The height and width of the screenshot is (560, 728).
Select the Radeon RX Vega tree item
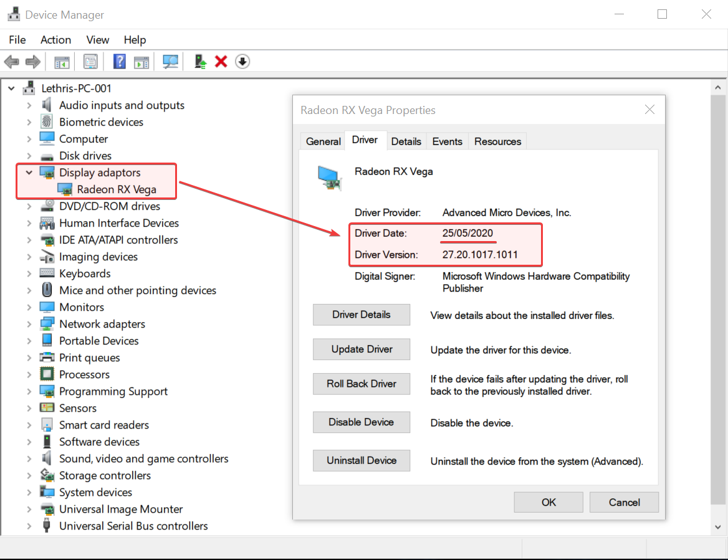(117, 189)
